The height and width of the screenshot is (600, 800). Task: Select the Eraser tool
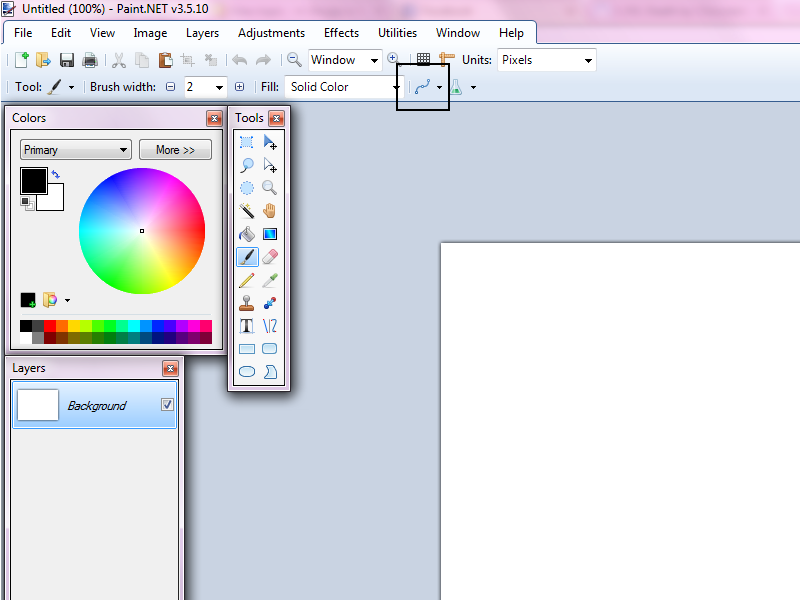pos(270,257)
